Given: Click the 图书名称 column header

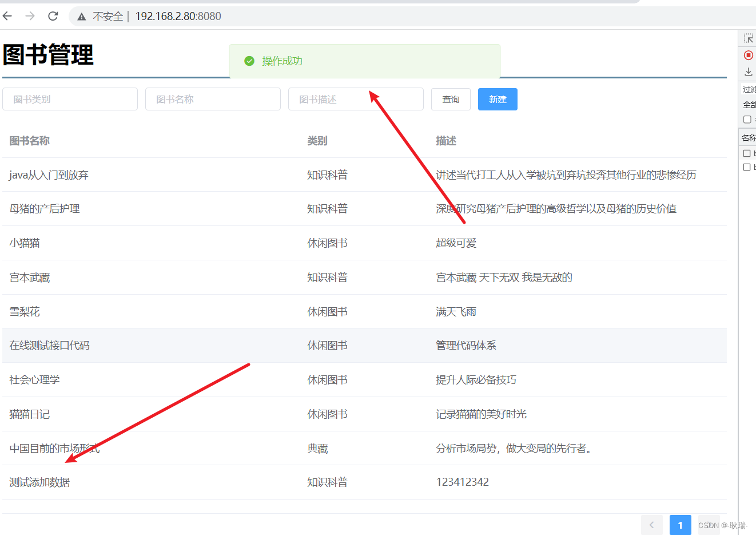Looking at the screenshot, I should pos(29,141).
